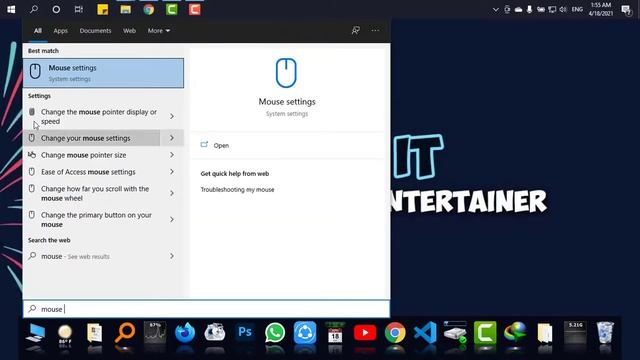Open the search panel more options ellipsis
This screenshot has height=360, width=640.
pyautogui.click(x=375, y=30)
